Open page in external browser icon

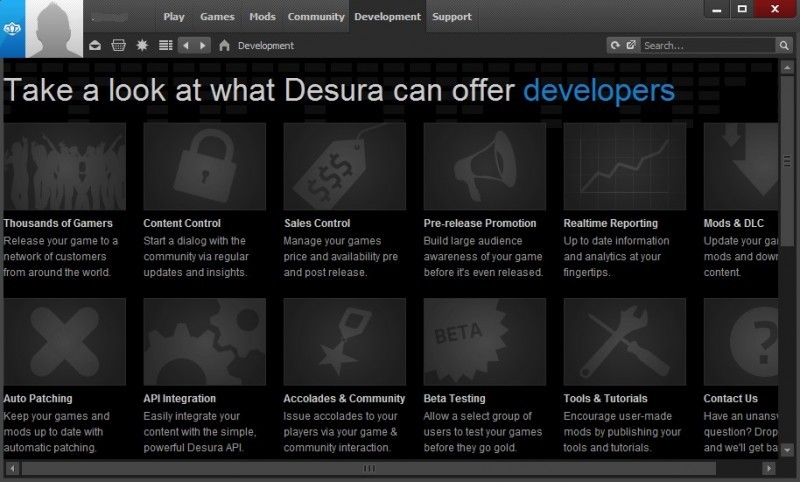pos(631,45)
